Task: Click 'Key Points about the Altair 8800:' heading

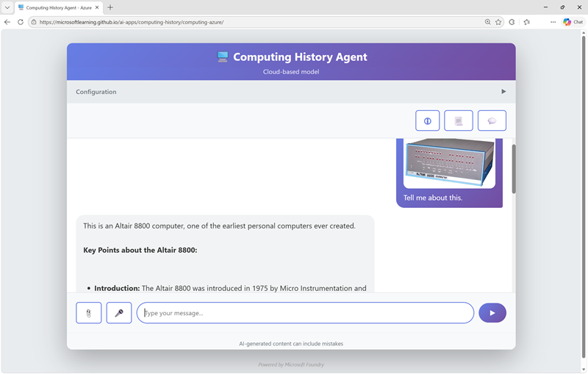Action: tap(140, 250)
